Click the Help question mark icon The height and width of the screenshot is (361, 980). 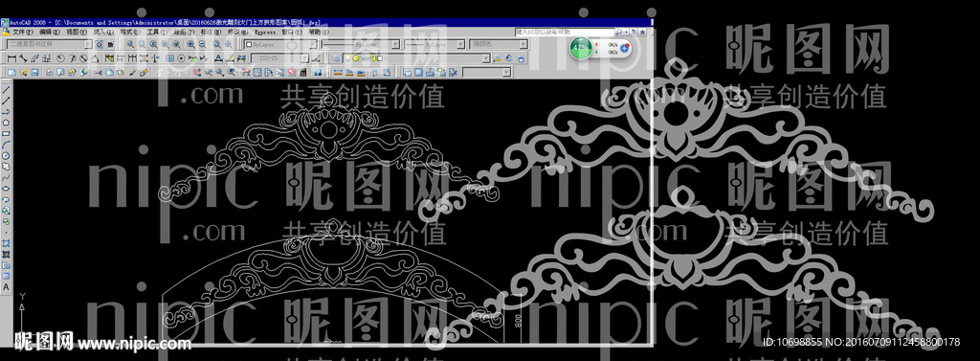pos(318,73)
